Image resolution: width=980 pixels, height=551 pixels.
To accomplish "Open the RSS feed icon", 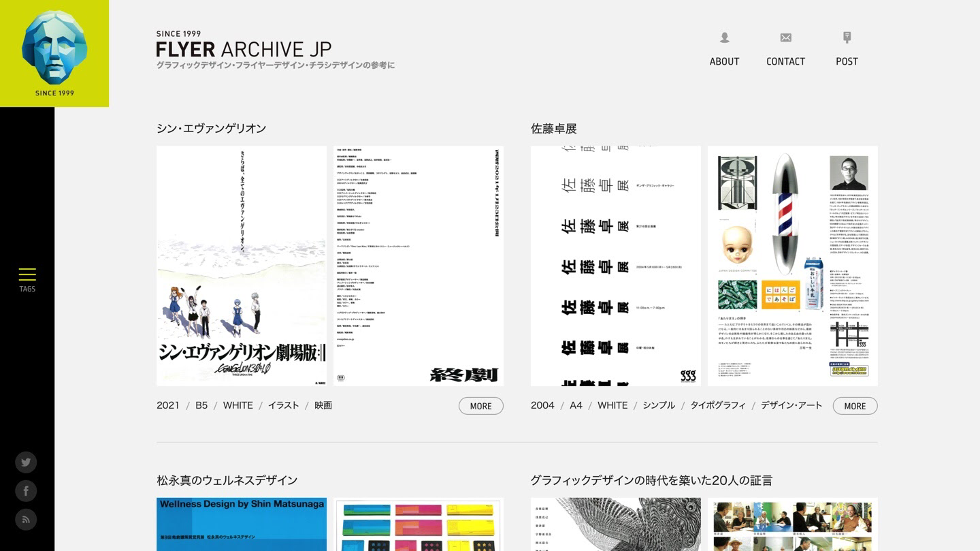I will point(26,520).
